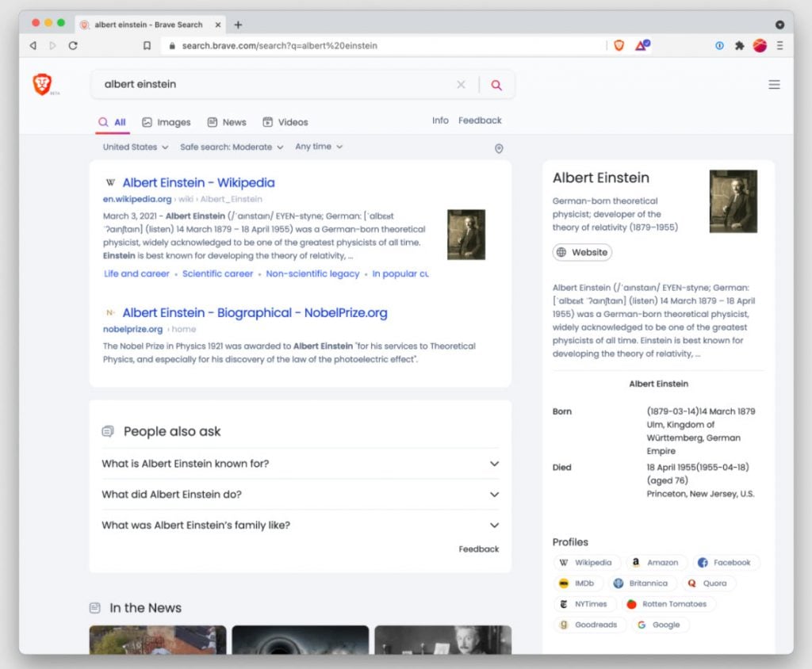The image size is (812, 669).
Task: Switch to the Videos tab
Action: [x=285, y=122]
